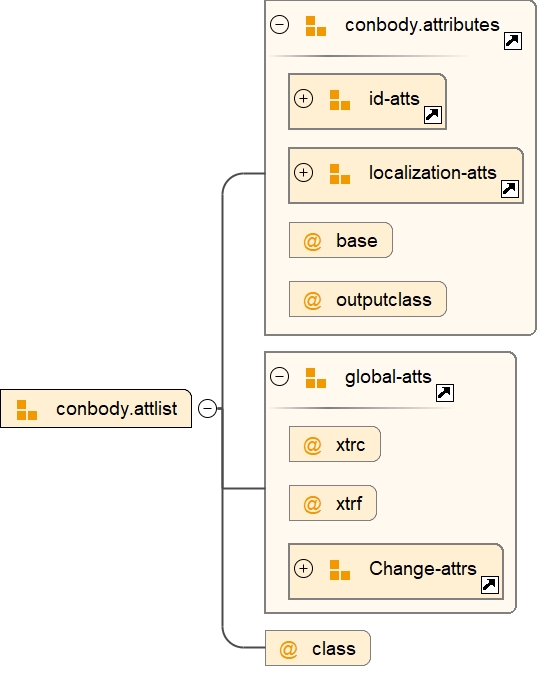Follow the id-atts reference arrow icon
This screenshot has width=538, height=674.
433,115
